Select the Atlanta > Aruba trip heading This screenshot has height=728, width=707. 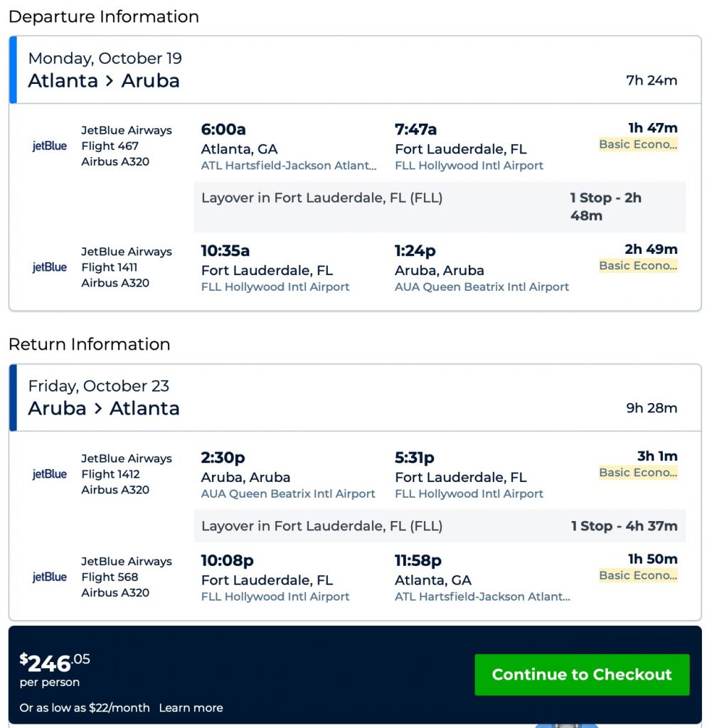[104, 80]
